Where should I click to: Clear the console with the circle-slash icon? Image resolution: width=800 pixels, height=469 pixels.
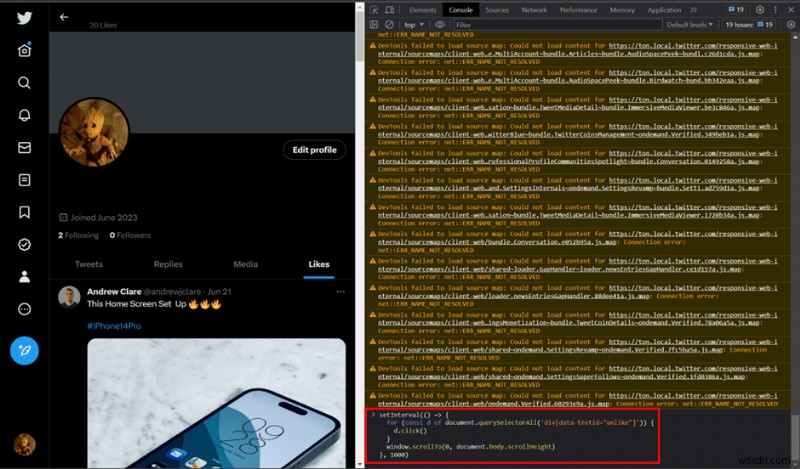(389, 24)
